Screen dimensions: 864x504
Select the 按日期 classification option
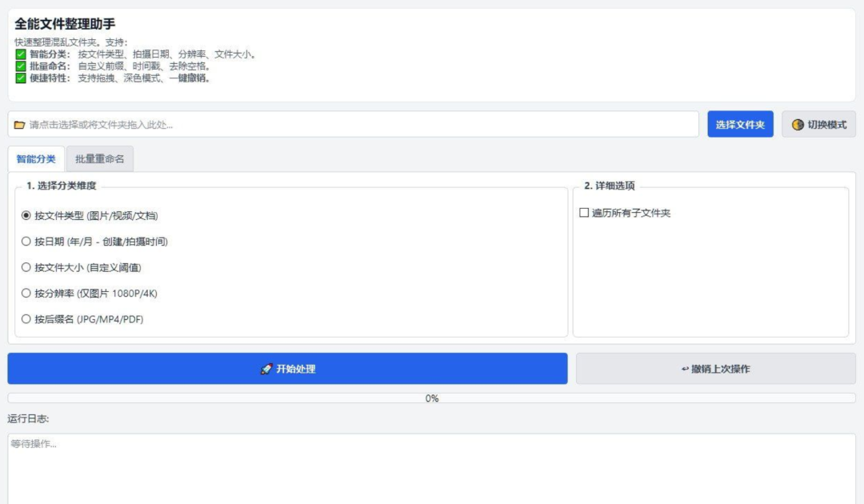(x=25, y=241)
